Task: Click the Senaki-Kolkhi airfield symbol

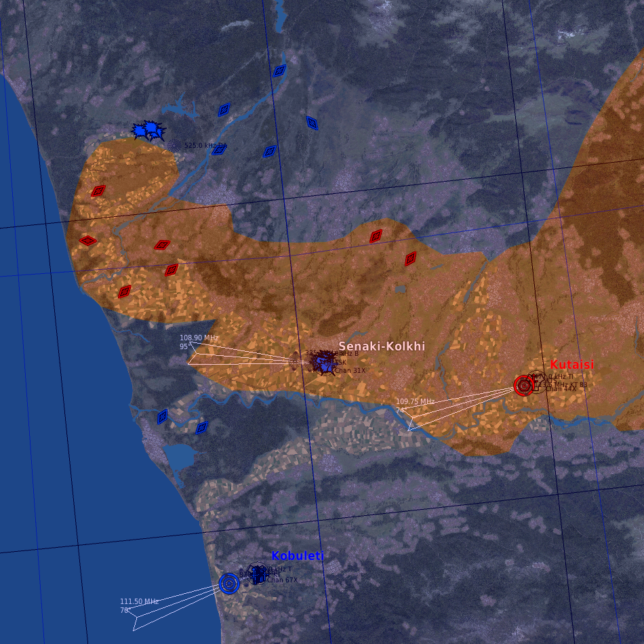Action: (x=324, y=363)
